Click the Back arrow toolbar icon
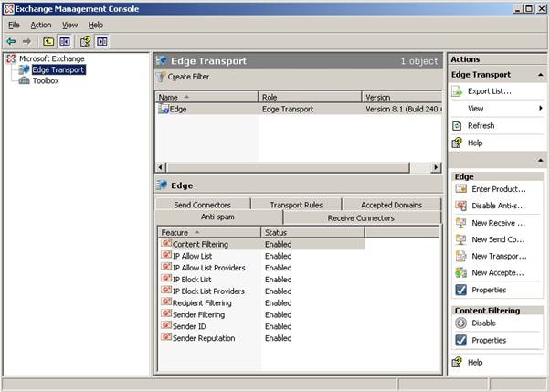 click(x=11, y=42)
